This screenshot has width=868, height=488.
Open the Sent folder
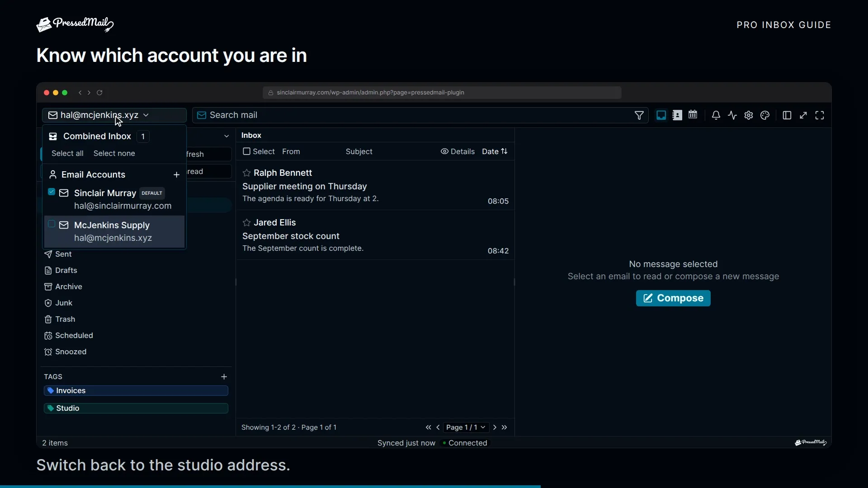[58, 254]
